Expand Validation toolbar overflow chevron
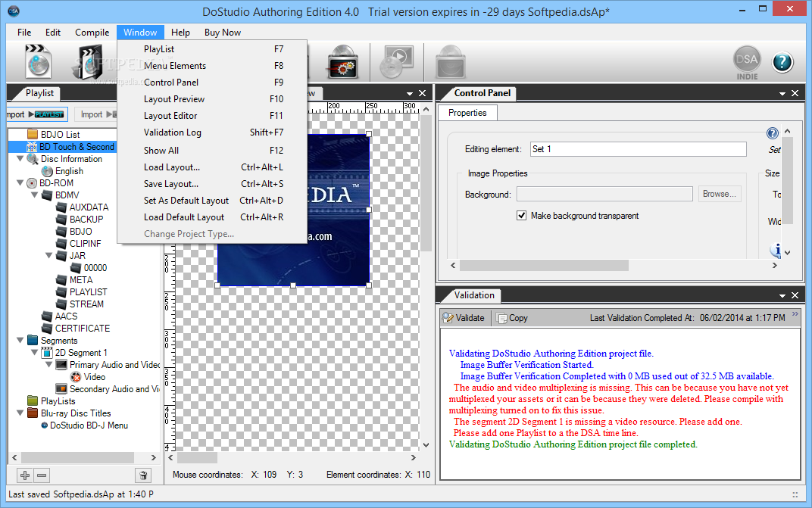Viewport: 812px width, 508px height. tap(795, 314)
